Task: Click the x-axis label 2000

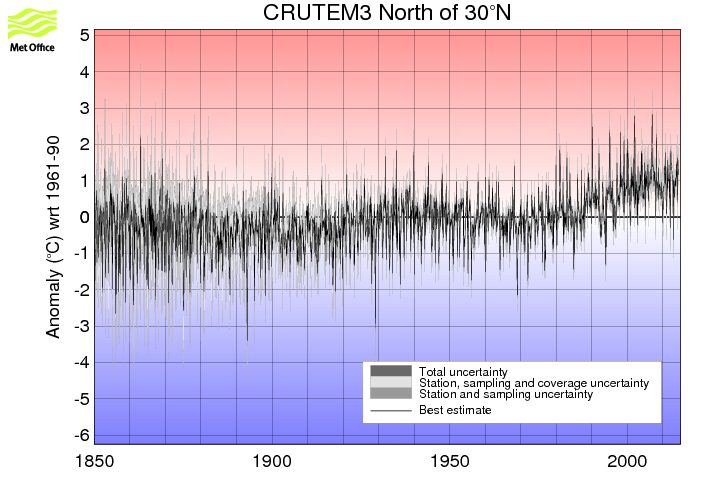Action: [627, 461]
